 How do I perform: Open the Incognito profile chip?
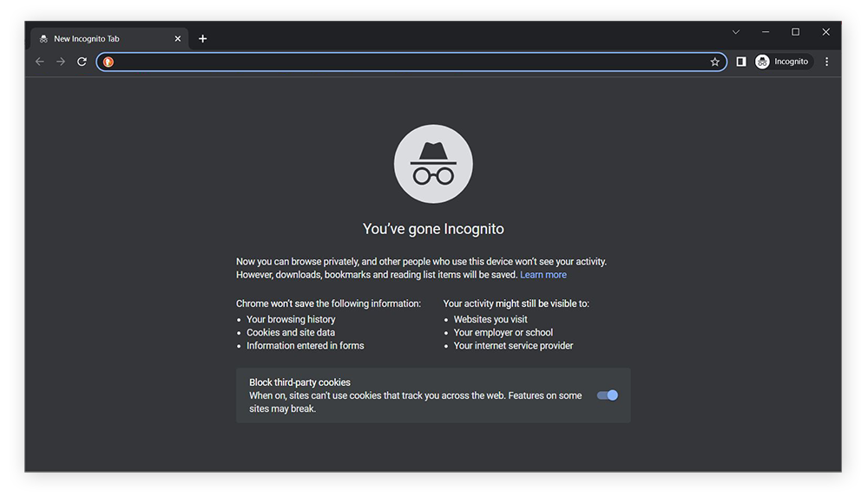tap(782, 62)
